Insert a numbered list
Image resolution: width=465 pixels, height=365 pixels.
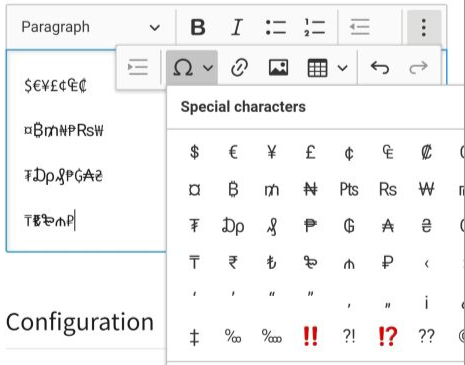(x=315, y=27)
